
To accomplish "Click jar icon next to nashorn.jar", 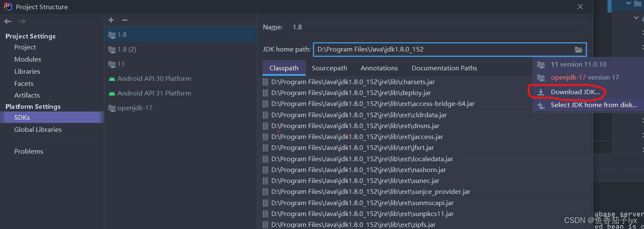I will 265,170.
